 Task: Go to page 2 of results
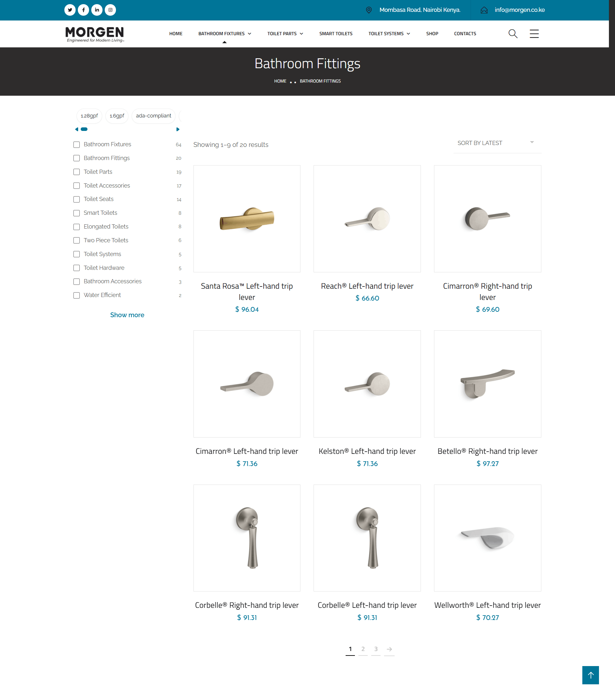(x=363, y=649)
